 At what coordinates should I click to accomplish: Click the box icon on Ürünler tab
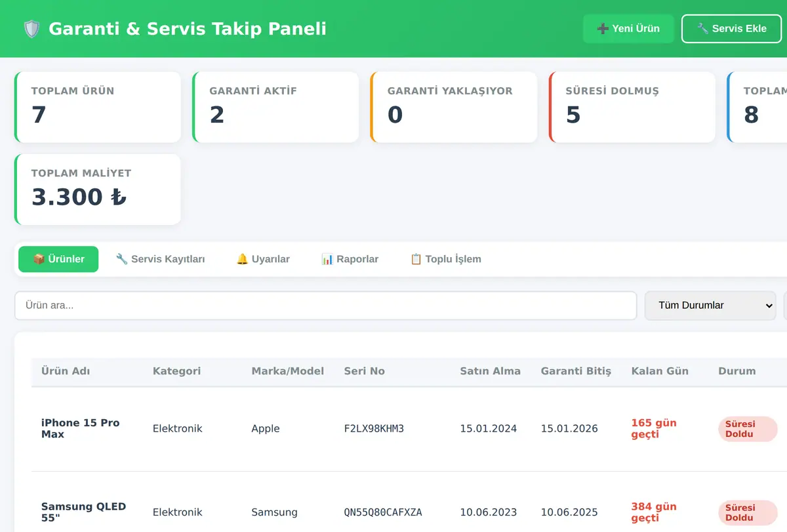39,259
